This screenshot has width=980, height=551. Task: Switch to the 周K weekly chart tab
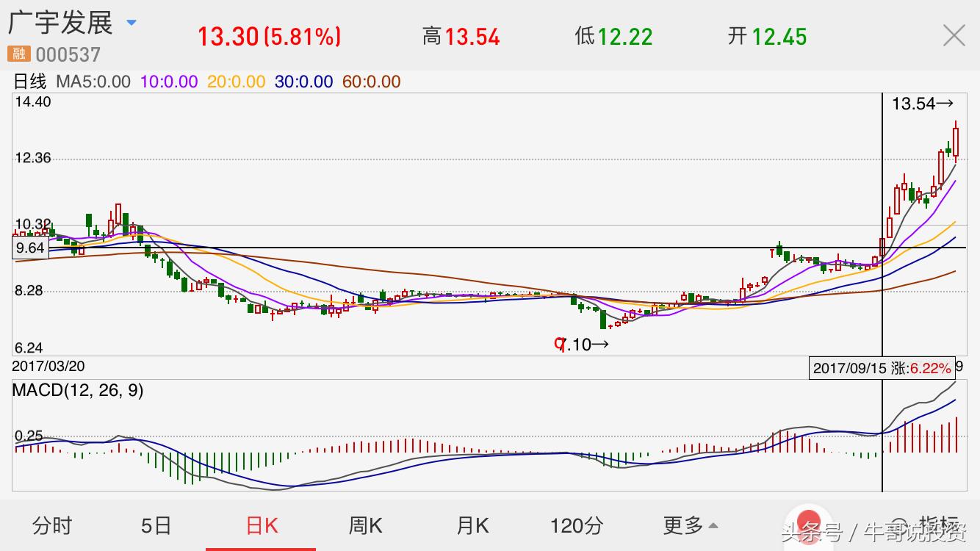pos(364,526)
